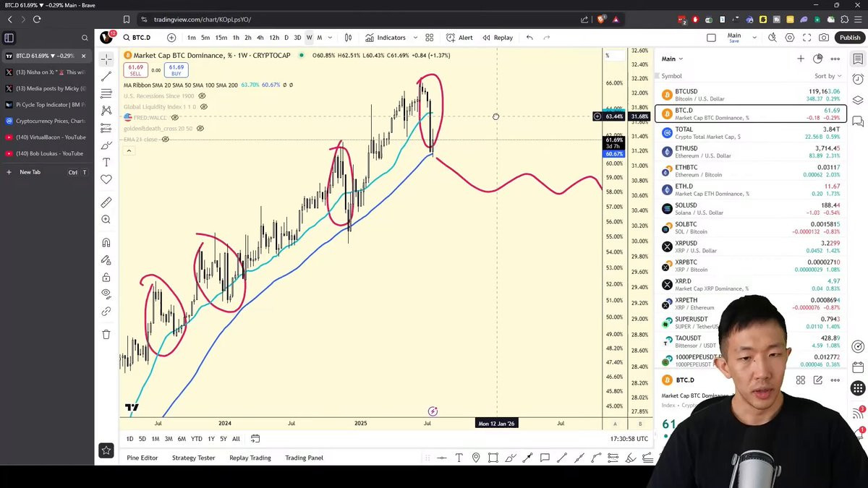Select the D daily timeframe

click(286, 38)
